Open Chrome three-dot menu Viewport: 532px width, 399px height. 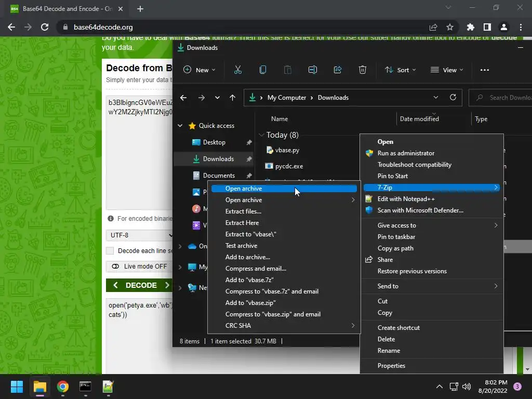pyautogui.click(x=521, y=27)
